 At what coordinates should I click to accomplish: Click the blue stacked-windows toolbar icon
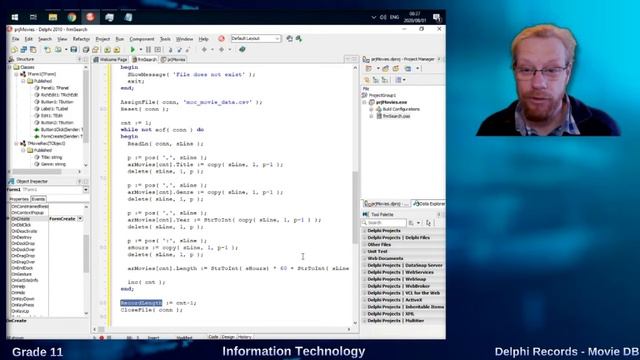coord(24,50)
